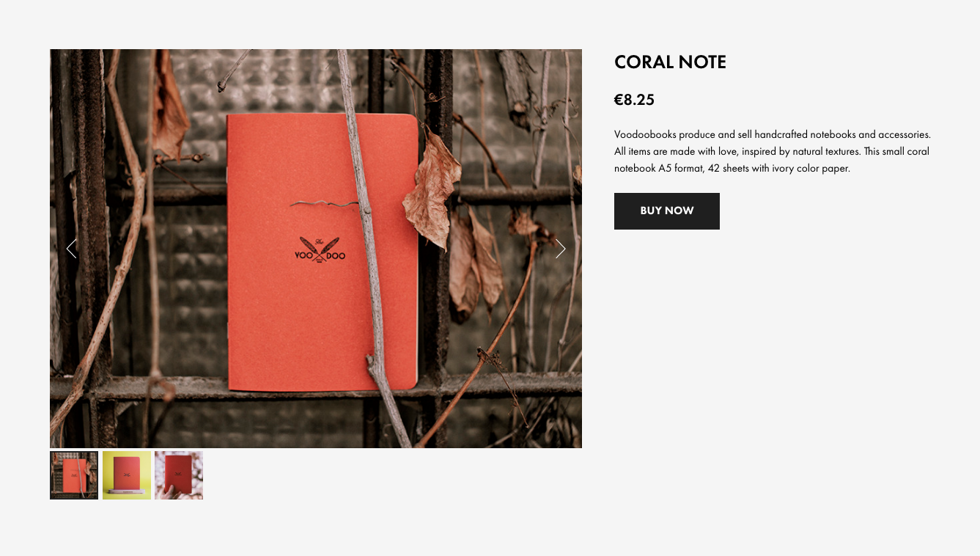Click the word Voodoobooks in the description
This screenshot has width=980, height=556.
click(x=645, y=135)
